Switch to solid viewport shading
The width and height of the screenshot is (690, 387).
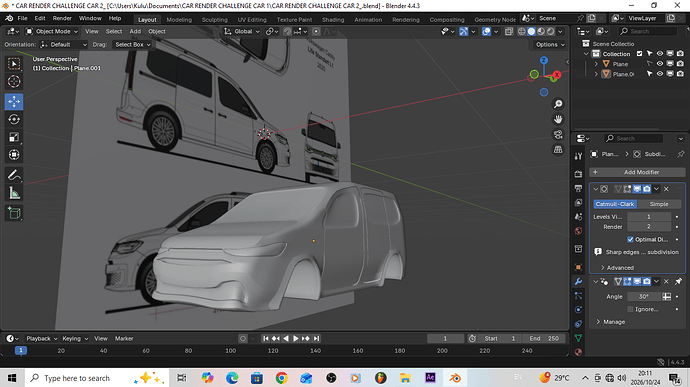coord(532,32)
